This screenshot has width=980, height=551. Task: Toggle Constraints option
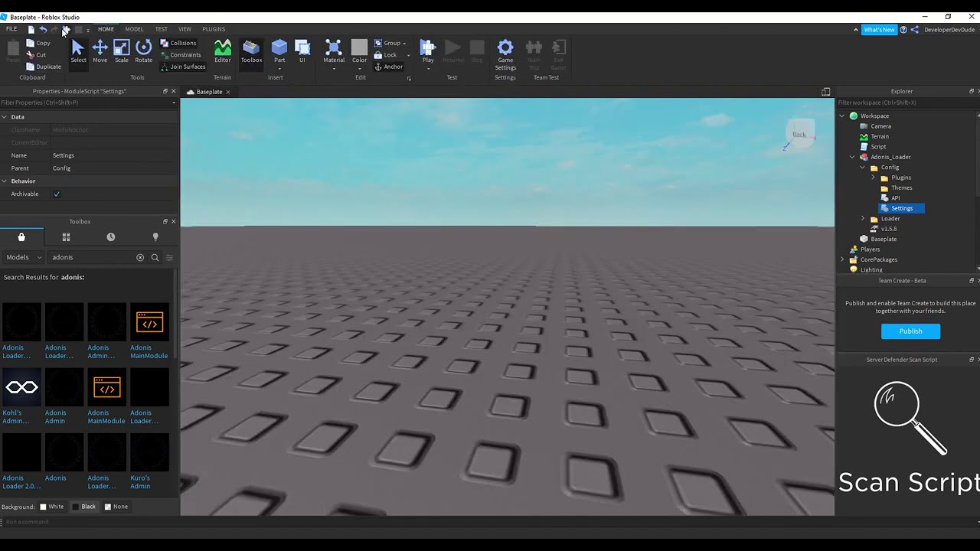180,54
